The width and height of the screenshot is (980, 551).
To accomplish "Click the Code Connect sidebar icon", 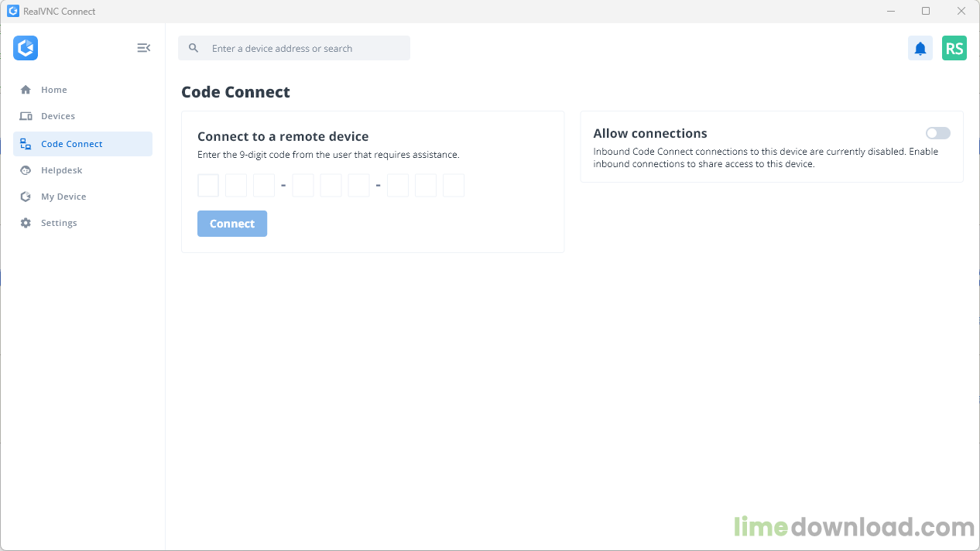I will [x=26, y=144].
